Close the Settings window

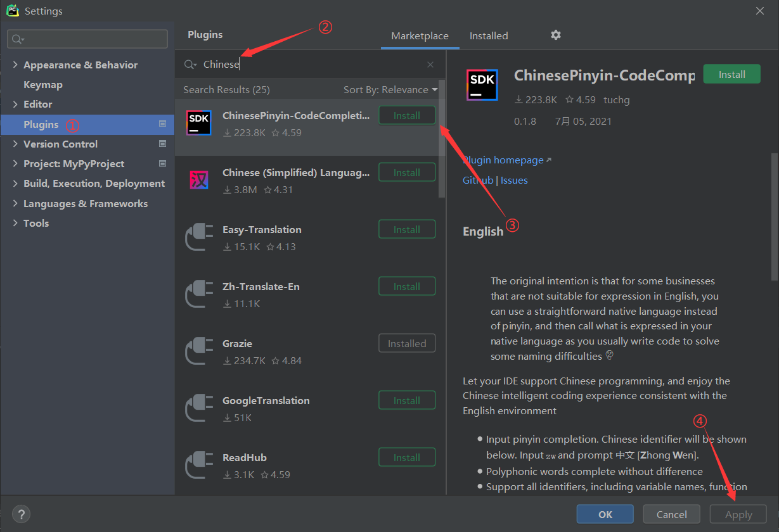(x=761, y=11)
